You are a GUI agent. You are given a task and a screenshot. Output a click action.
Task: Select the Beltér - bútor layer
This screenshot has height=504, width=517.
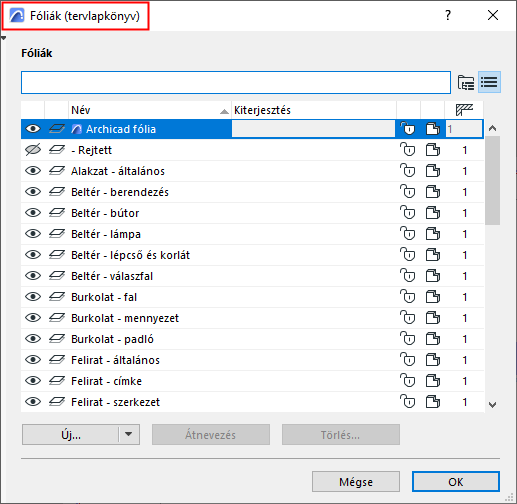[x=252, y=213]
